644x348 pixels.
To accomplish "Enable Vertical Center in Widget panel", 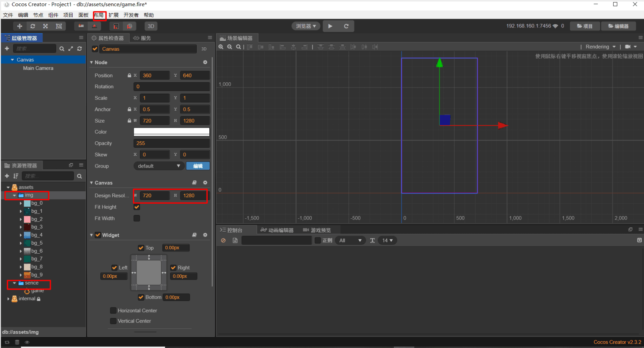I will (x=113, y=321).
